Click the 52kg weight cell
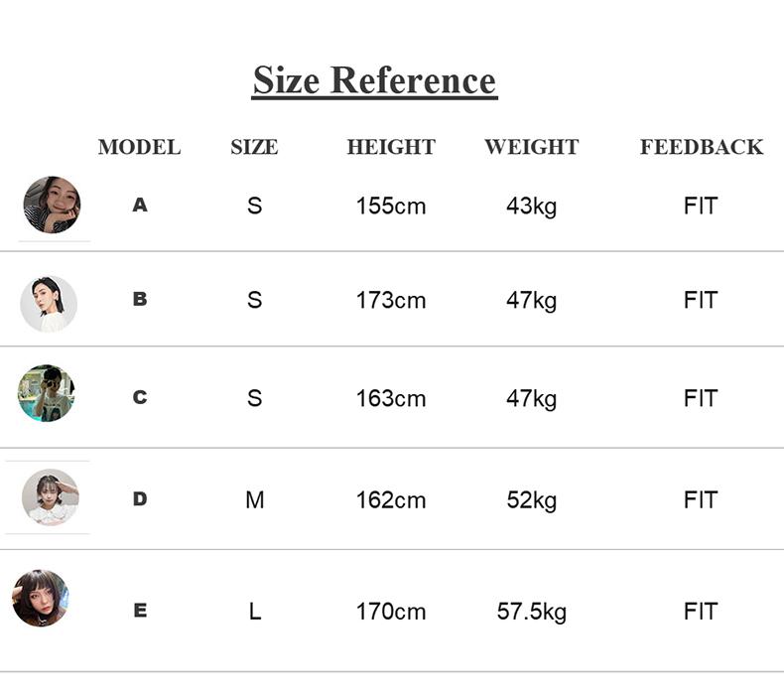The width and height of the screenshot is (784, 695). [x=531, y=500]
